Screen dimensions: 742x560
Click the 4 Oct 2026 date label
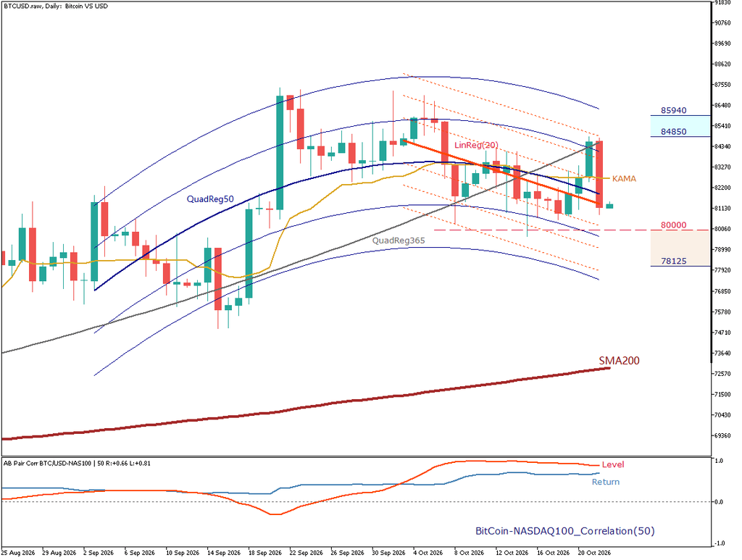(x=428, y=553)
